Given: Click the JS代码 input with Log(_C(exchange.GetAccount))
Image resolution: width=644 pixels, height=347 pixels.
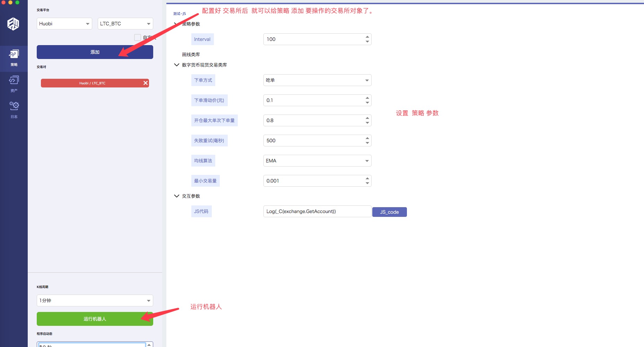Looking at the screenshot, I should pos(317,211).
